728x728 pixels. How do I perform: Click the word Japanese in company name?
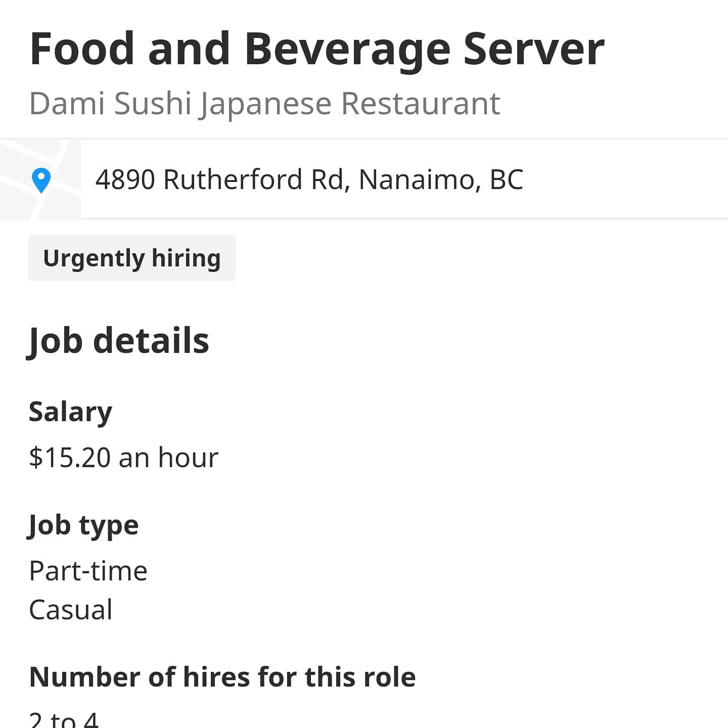point(266,103)
